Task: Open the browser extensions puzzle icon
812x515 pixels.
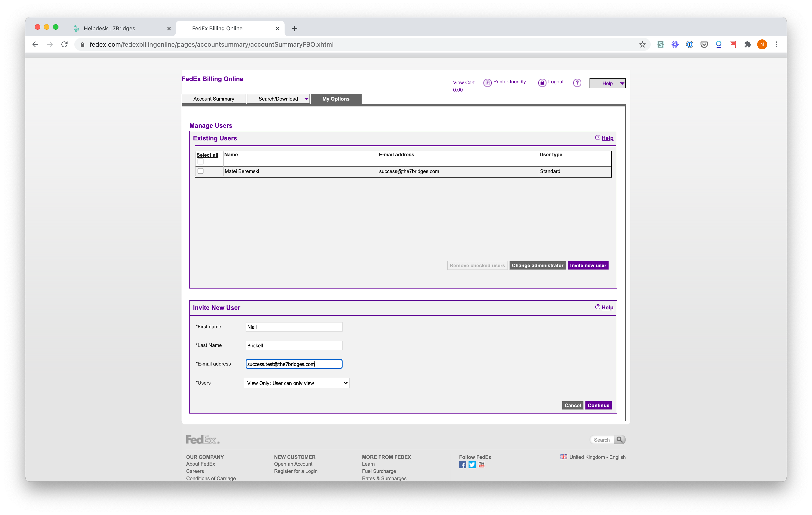Action: (x=747, y=44)
